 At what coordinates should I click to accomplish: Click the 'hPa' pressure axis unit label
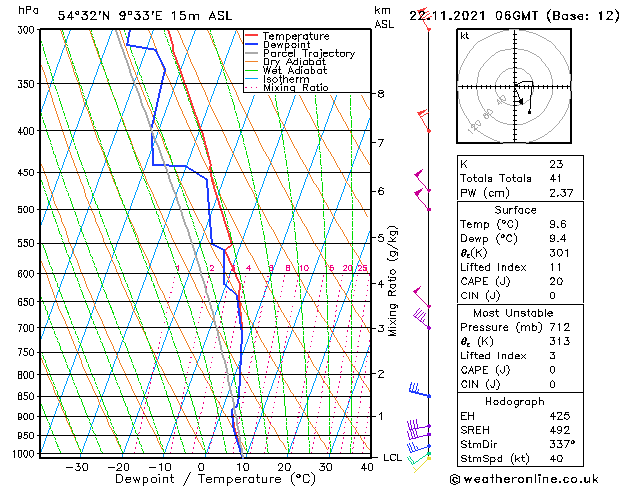[x=28, y=10]
